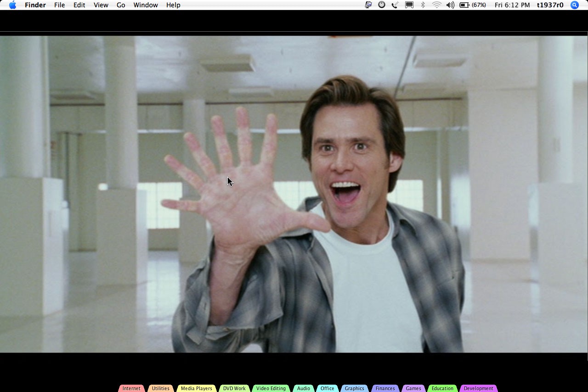Open the DVD Work dock tab

click(x=234, y=388)
